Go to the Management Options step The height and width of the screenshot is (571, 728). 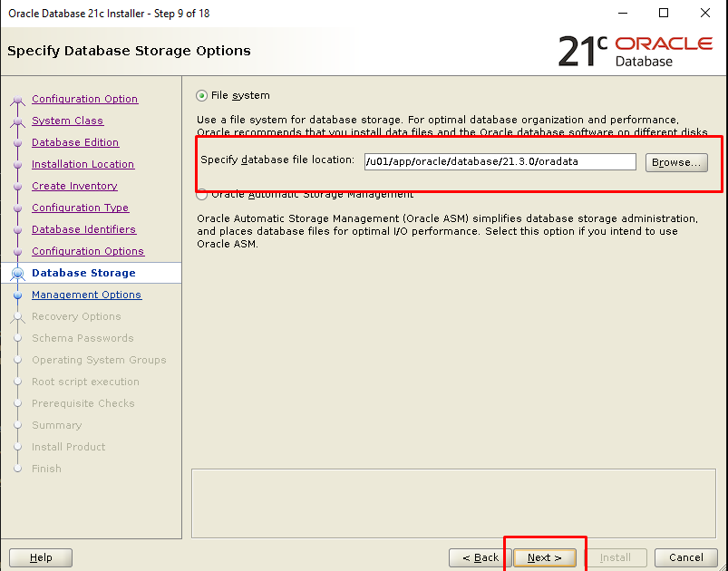pyautogui.click(x=86, y=295)
